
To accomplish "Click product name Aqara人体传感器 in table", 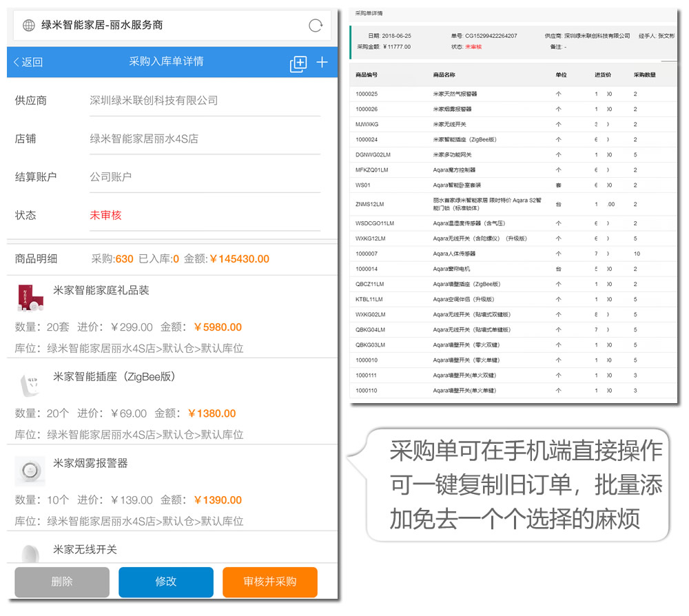I will (x=454, y=254).
